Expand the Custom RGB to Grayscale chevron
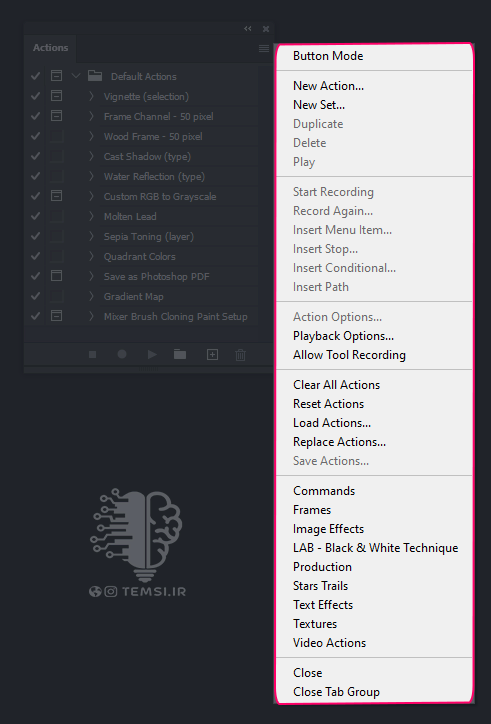The image size is (491, 724). [x=91, y=196]
